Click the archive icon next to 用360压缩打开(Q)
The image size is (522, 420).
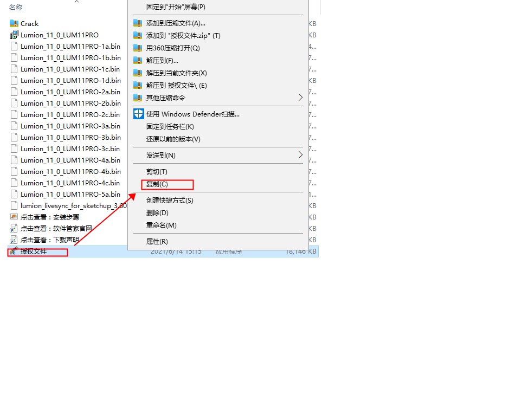tap(138, 48)
